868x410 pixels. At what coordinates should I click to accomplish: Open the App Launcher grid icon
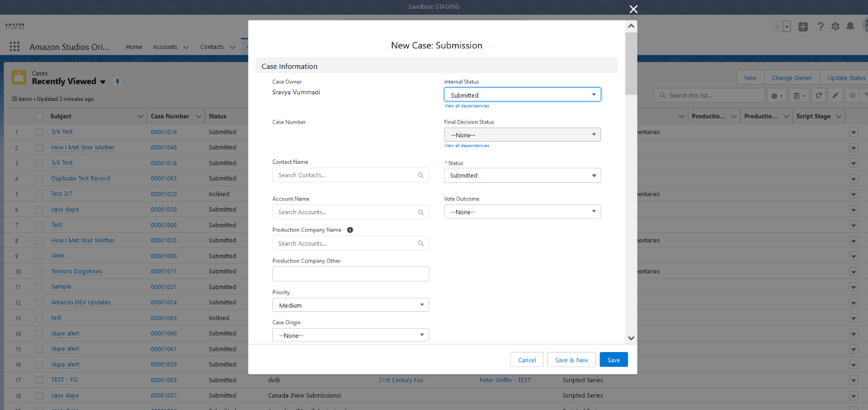pos(15,47)
